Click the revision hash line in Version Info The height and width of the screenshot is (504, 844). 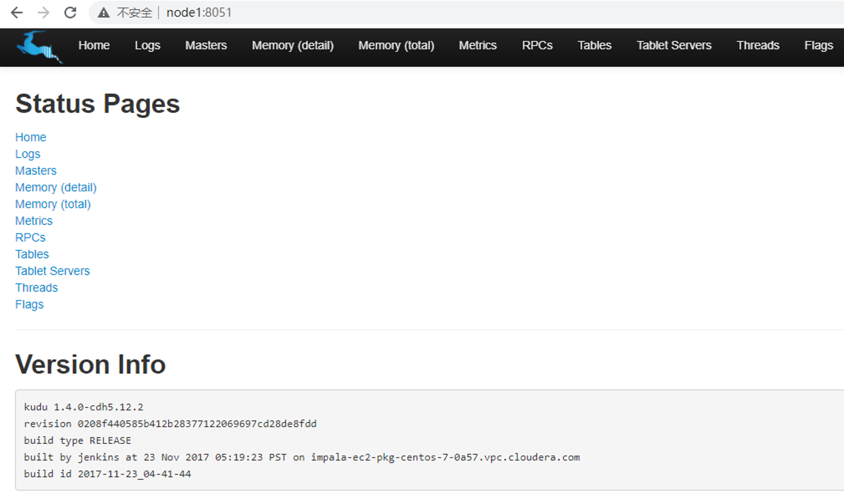[x=170, y=424]
